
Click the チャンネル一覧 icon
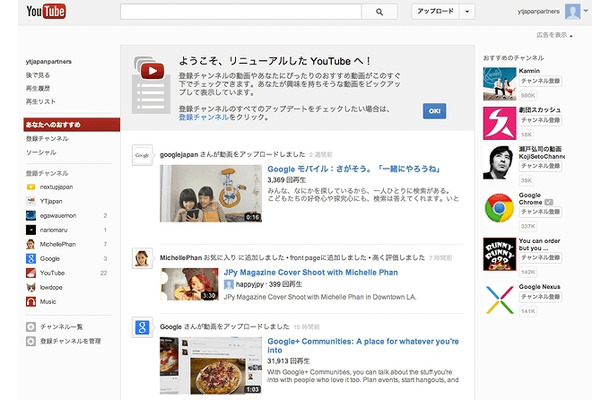31,327
